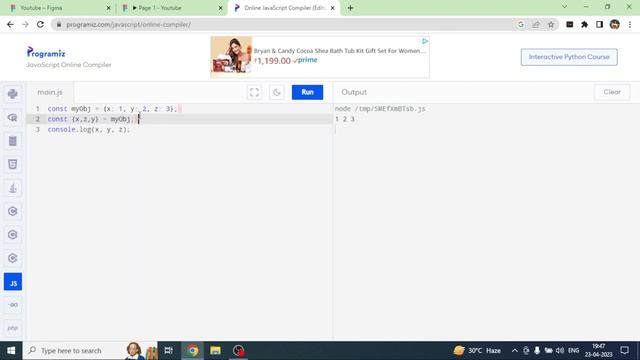Screen dimensions: 640x360
Task: Click the Programiz logo
Action: click(46, 53)
